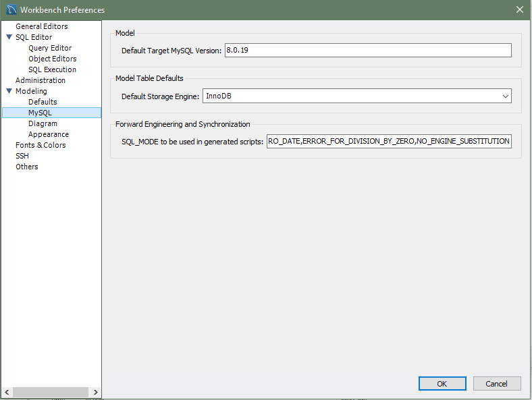Collapse the Modeling tree node

tap(9, 91)
